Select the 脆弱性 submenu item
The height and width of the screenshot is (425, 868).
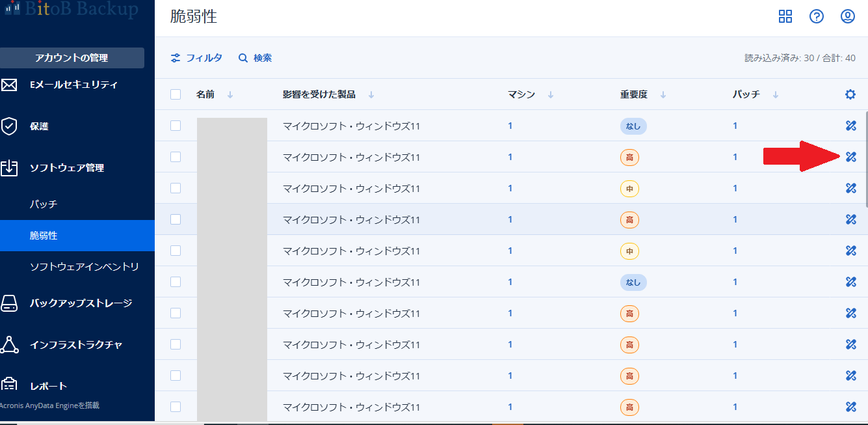point(77,236)
